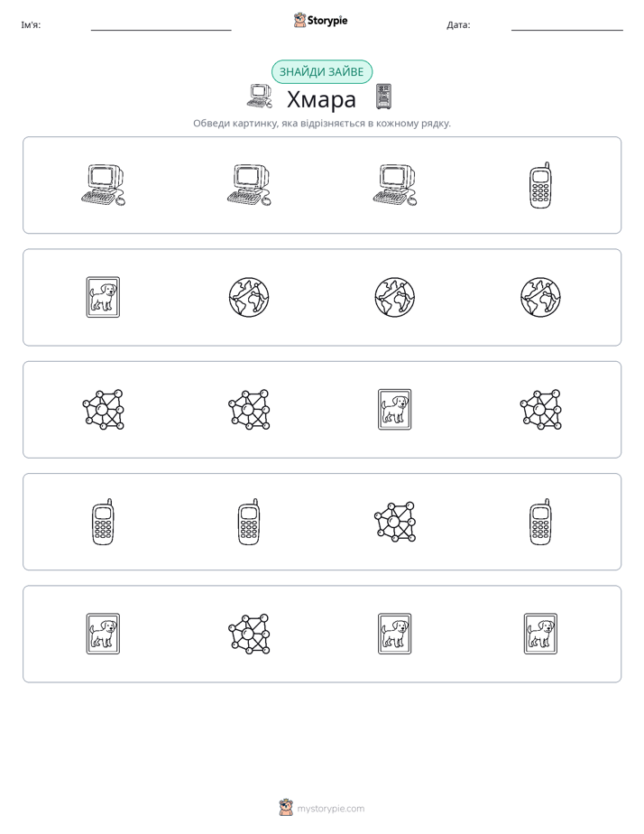Select the last mobile phone in row four
This screenshot has width=644, height=834.
tap(540, 522)
